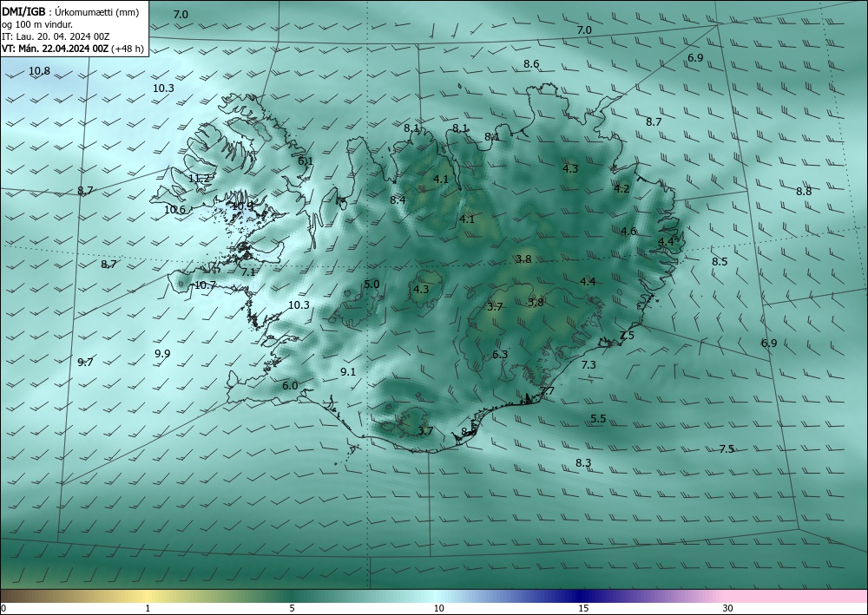Click the 5.0 map value

coord(372,285)
